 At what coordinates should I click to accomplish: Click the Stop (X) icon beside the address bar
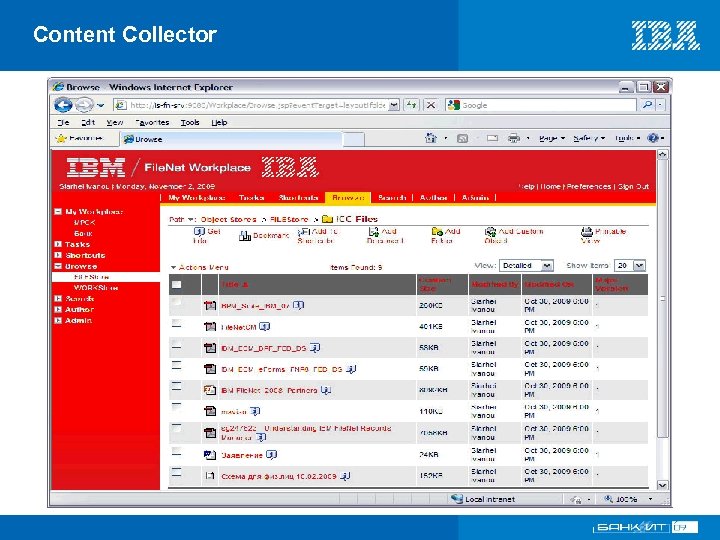point(431,105)
